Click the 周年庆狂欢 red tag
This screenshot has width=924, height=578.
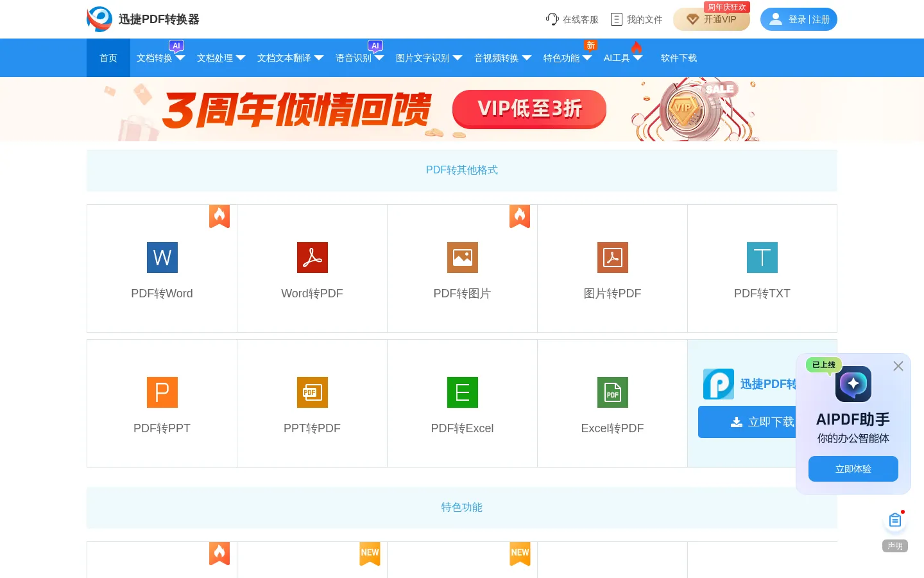(727, 7)
